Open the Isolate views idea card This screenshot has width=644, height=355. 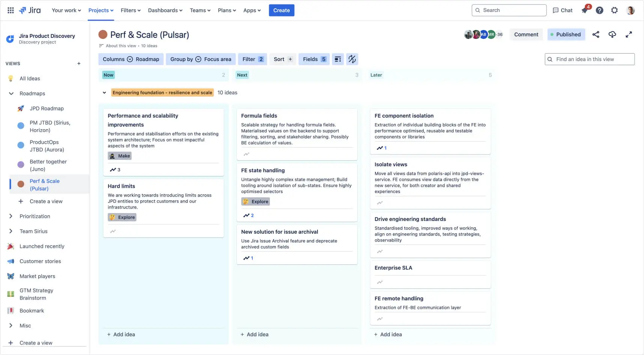click(430, 183)
